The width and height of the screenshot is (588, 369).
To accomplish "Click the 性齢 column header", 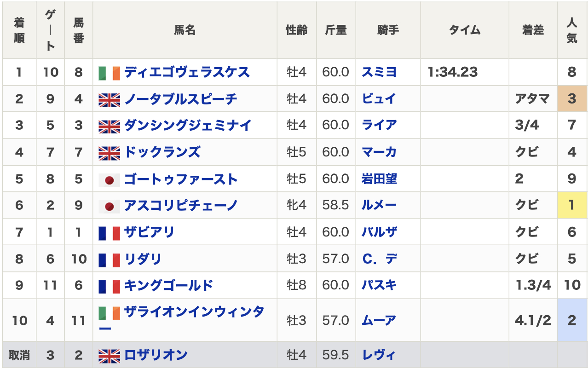I will (x=297, y=30).
